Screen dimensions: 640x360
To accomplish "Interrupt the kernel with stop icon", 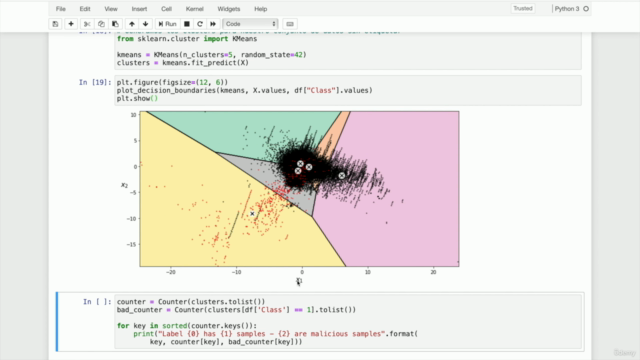I will tap(187, 24).
